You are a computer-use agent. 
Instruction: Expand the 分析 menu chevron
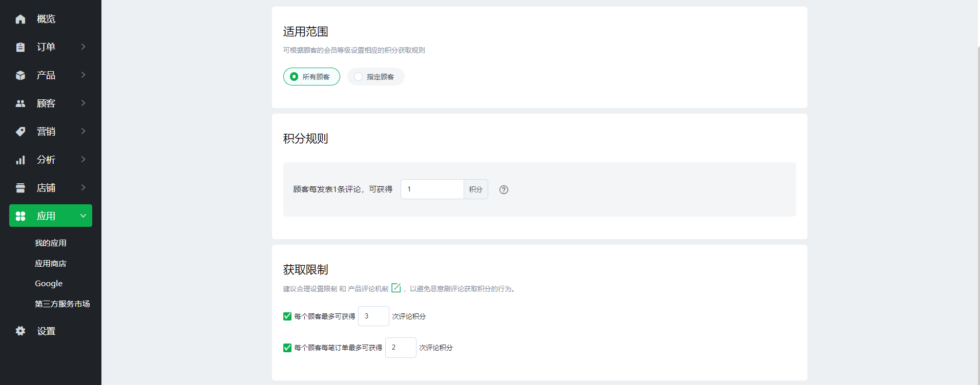tap(83, 159)
